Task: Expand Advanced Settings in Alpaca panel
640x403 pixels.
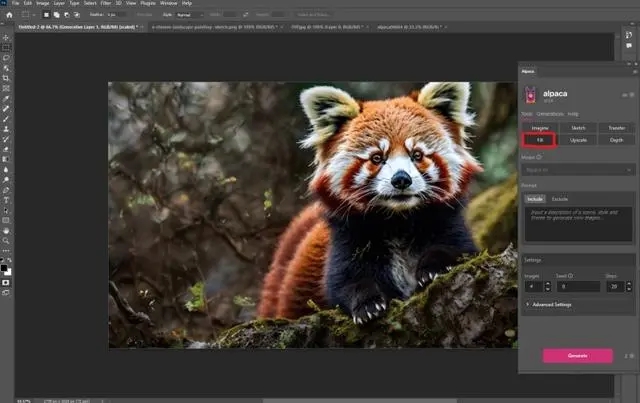Action: pos(549,305)
